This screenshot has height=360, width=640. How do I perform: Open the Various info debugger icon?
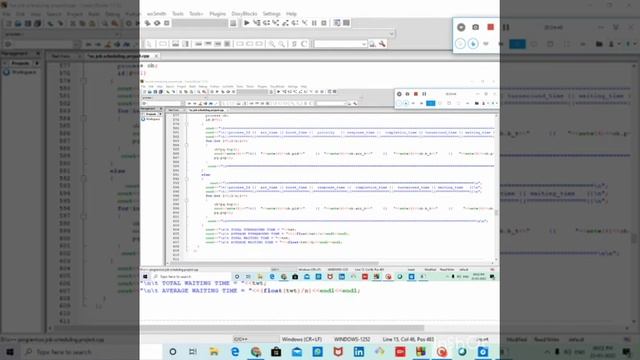click(x=346, y=23)
